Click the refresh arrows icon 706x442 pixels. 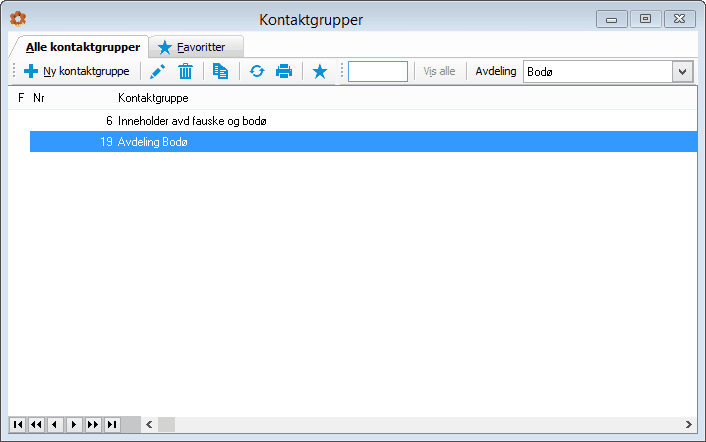257,71
